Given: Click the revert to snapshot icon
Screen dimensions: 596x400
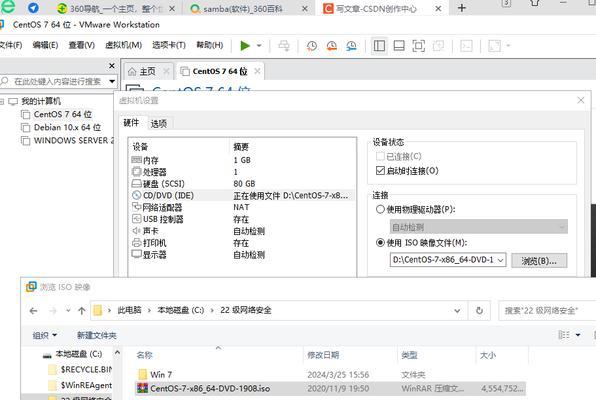Looking at the screenshot, I should pyautogui.click(x=332, y=46).
